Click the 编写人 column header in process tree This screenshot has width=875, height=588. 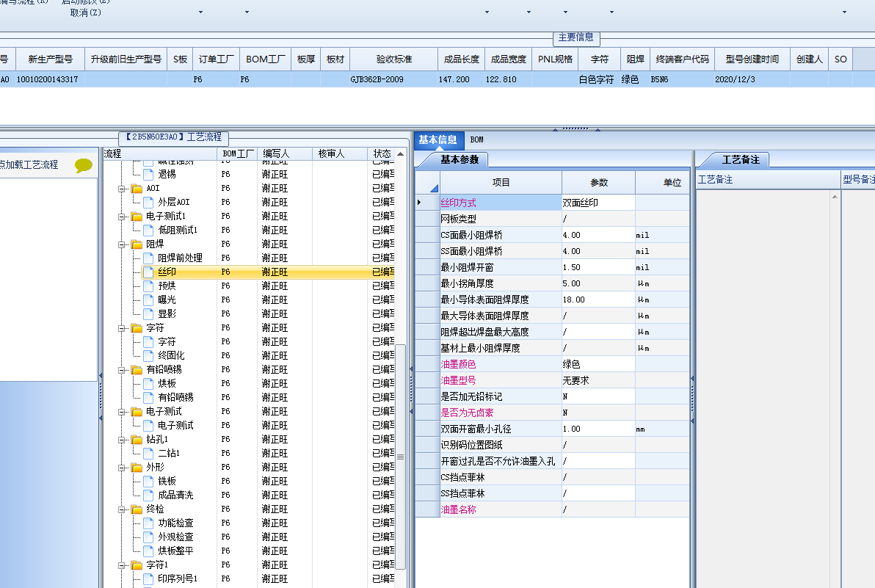tap(285, 153)
